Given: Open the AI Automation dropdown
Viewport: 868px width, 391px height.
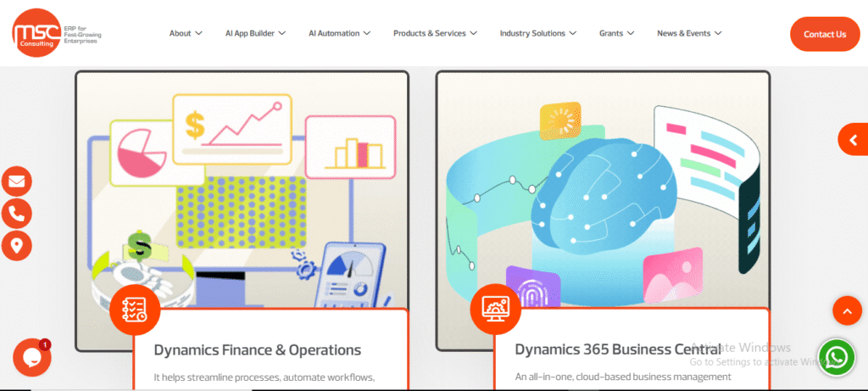Looking at the screenshot, I should point(339,34).
